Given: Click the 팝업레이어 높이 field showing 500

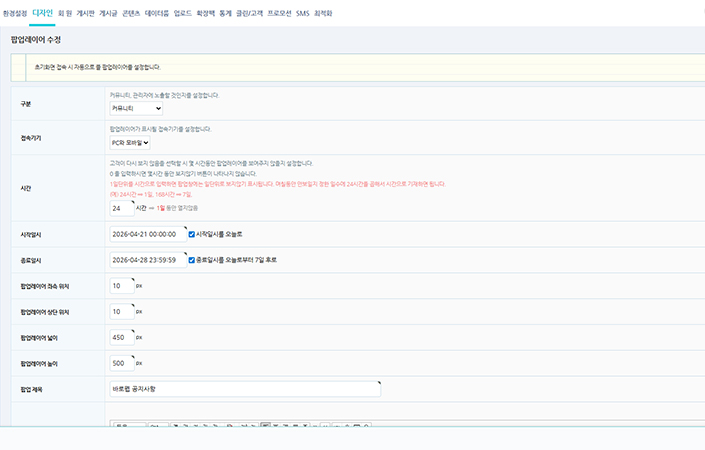Looking at the screenshot, I should [121, 364].
